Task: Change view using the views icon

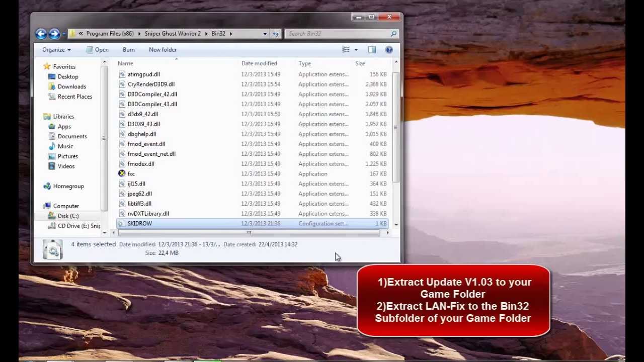Action: 346,50
